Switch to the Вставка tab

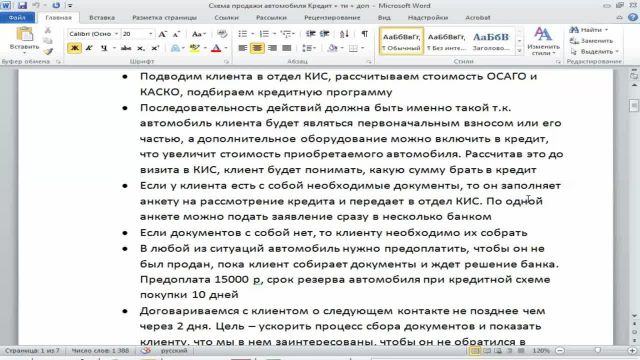(x=102, y=18)
